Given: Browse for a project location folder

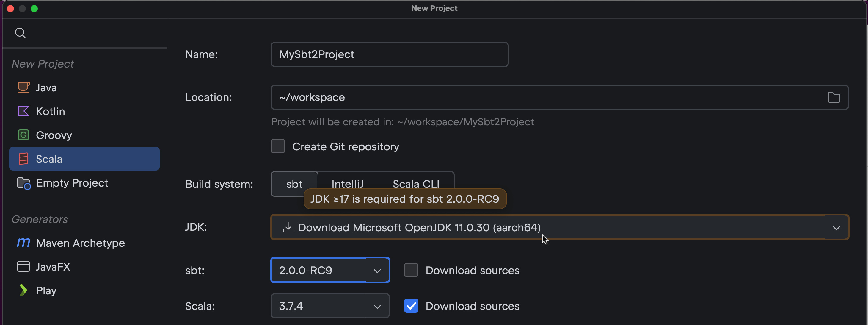Looking at the screenshot, I should tap(834, 97).
